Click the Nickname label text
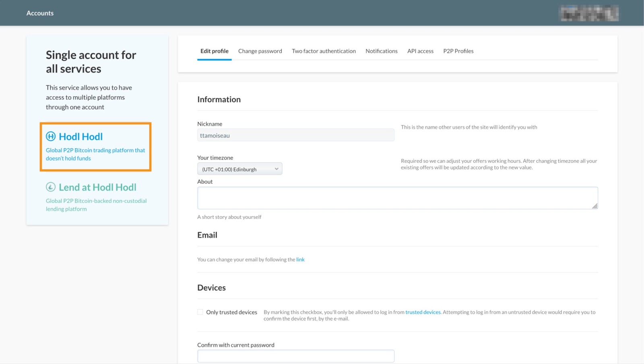Image resolution: width=644 pixels, height=364 pixels. [x=210, y=124]
